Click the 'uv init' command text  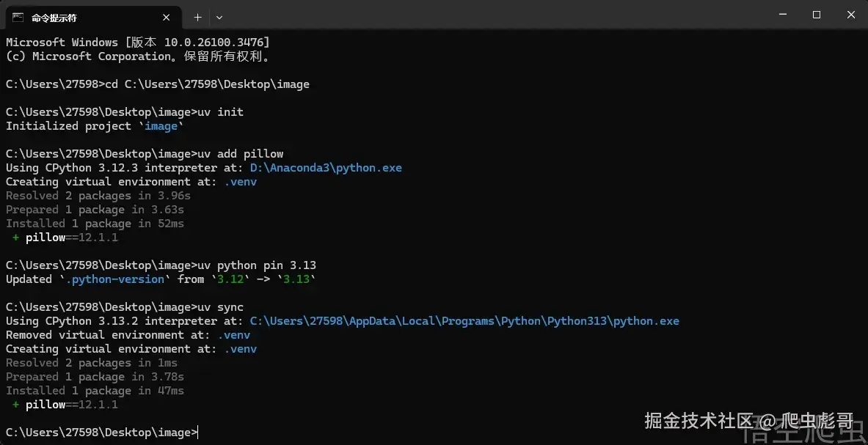(x=220, y=111)
